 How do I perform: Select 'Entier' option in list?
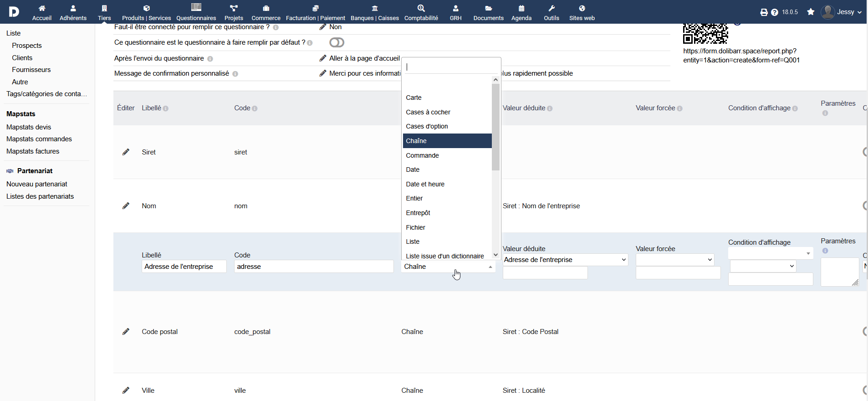point(447,198)
